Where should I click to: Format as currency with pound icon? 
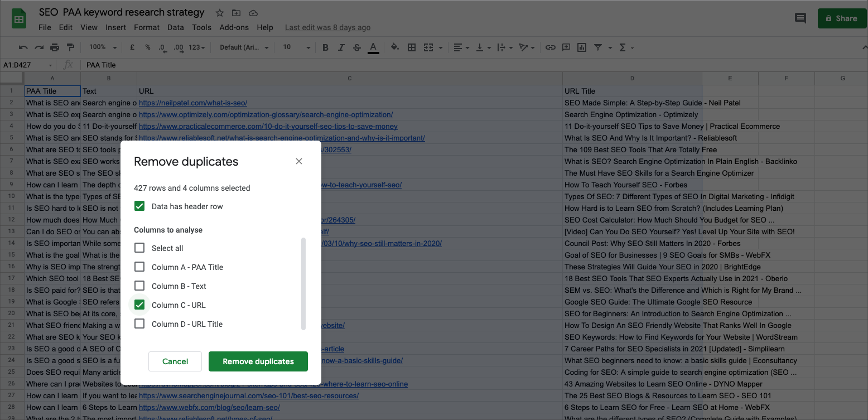(132, 47)
